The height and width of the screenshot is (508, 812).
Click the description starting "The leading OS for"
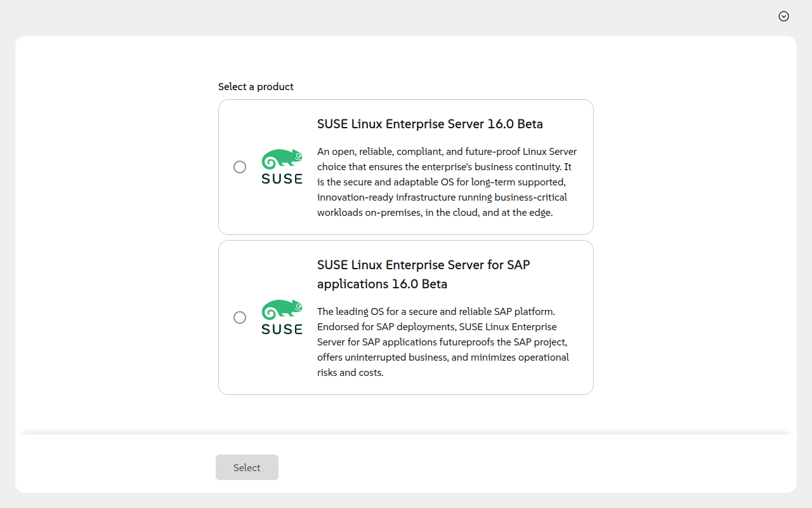point(443,342)
